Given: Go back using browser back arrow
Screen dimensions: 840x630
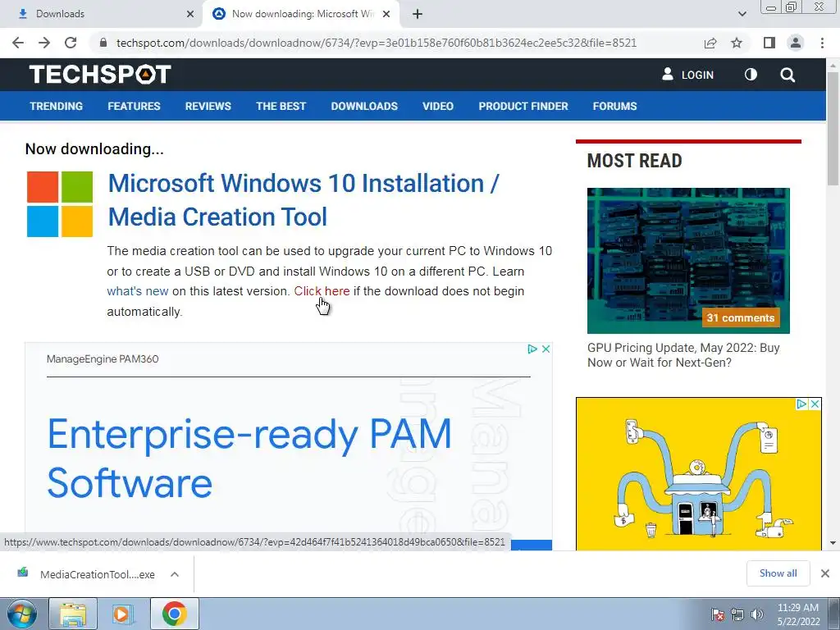Looking at the screenshot, I should point(18,43).
